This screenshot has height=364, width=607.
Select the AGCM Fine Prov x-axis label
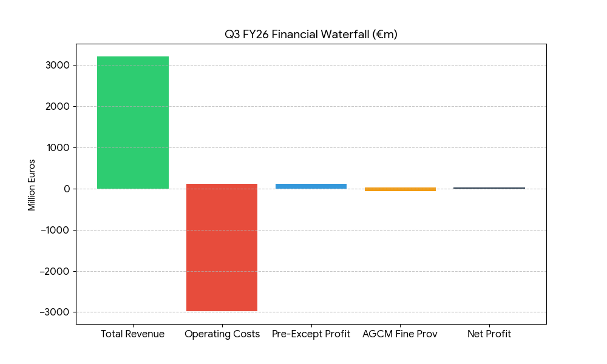pyautogui.click(x=400, y=334)
